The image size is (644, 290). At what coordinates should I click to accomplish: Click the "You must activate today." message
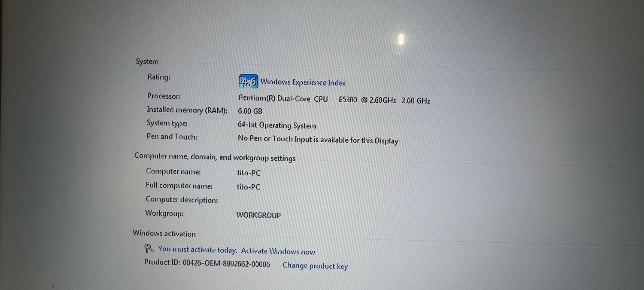[197, 250]
